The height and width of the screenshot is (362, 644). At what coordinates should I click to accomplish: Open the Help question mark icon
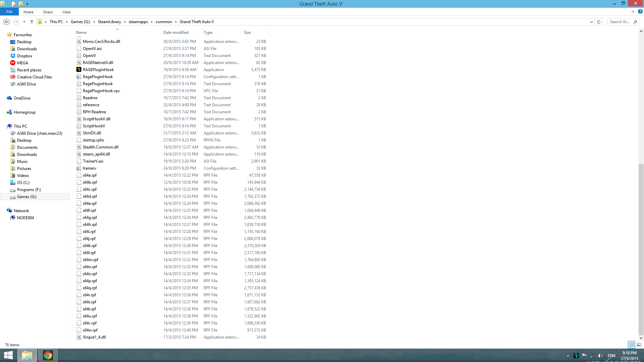click(640, 12)
